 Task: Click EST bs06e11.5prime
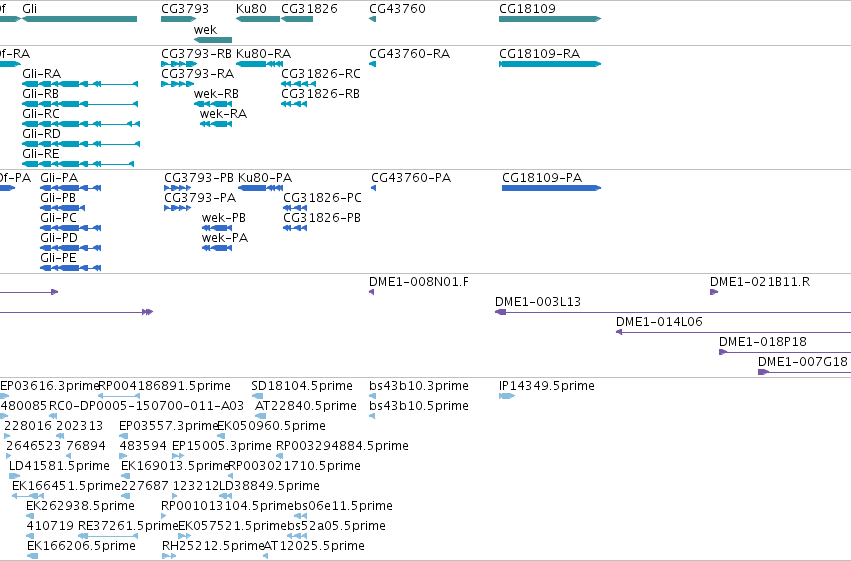pyautogui.click(x=301, y=516)
